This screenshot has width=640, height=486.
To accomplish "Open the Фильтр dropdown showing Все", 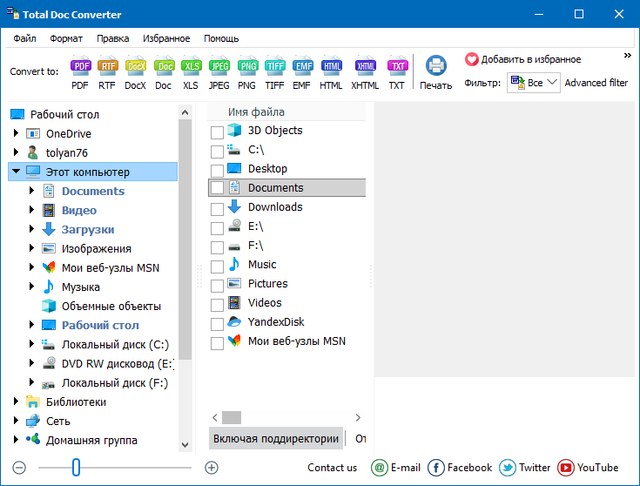I will [534, 83].
